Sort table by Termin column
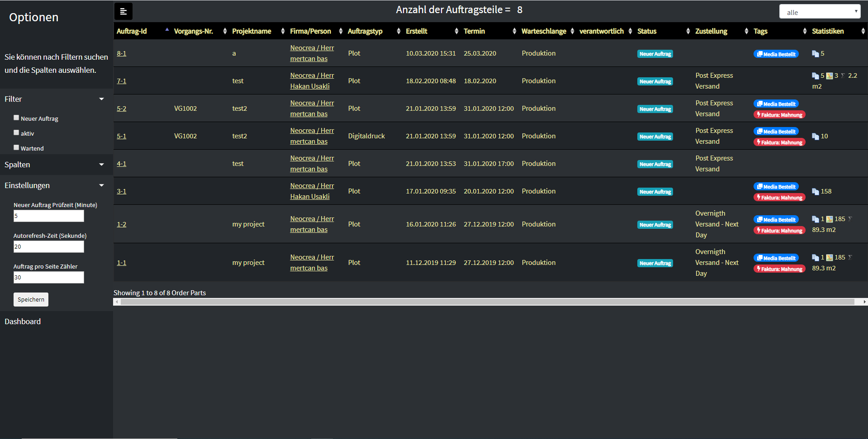The image size is (868, 439). [x=489, y=31]
